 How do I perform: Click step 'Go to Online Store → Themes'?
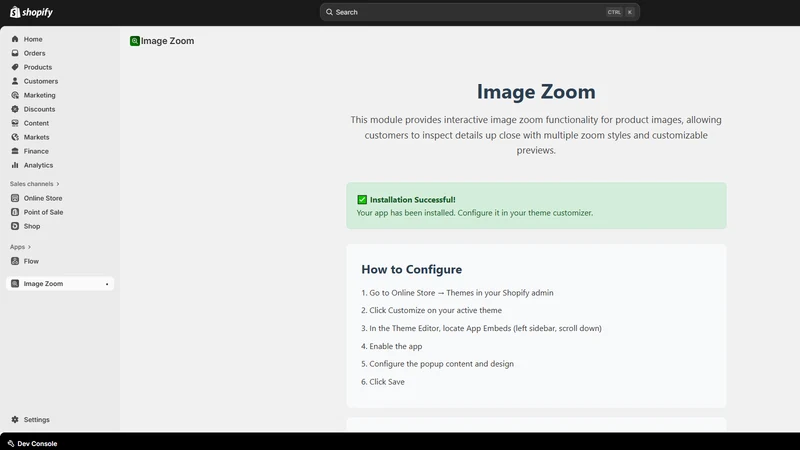click(457, 293)
